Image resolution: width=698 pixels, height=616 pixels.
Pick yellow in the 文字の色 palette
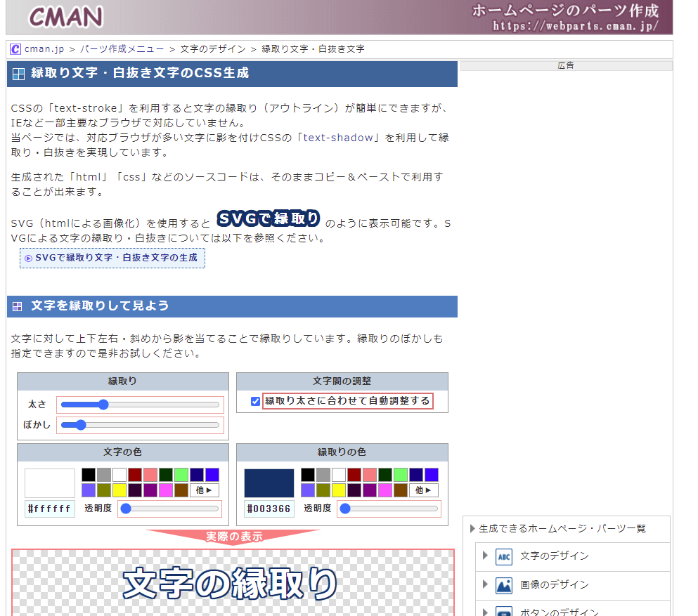[x=119, y=490]
